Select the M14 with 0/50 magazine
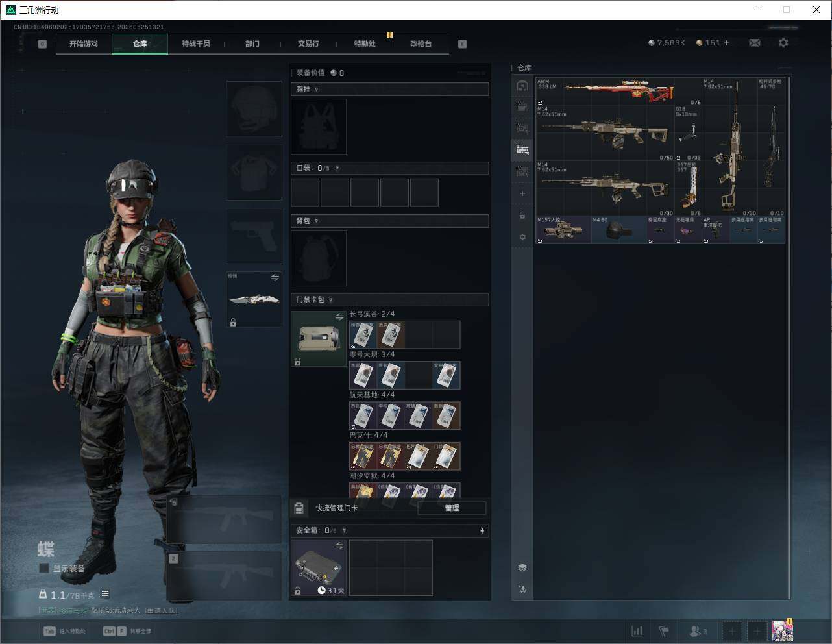 [x=605, y=134]
